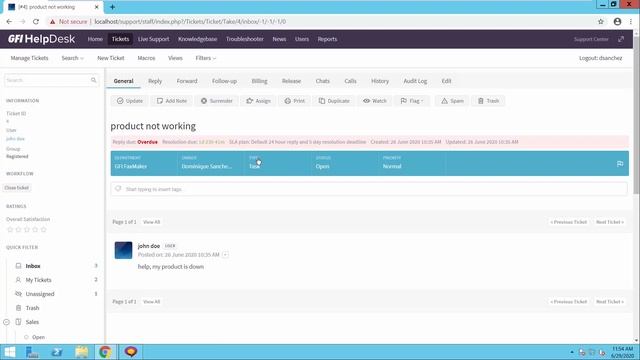Open the Support Center link
This screenshot has width=640, height=360.
pyautogui.click(x=591, y=39)
